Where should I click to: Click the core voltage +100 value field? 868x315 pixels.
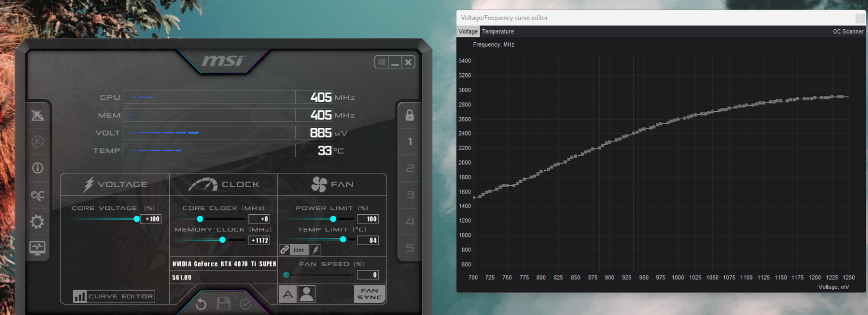(x=151, y=219)
